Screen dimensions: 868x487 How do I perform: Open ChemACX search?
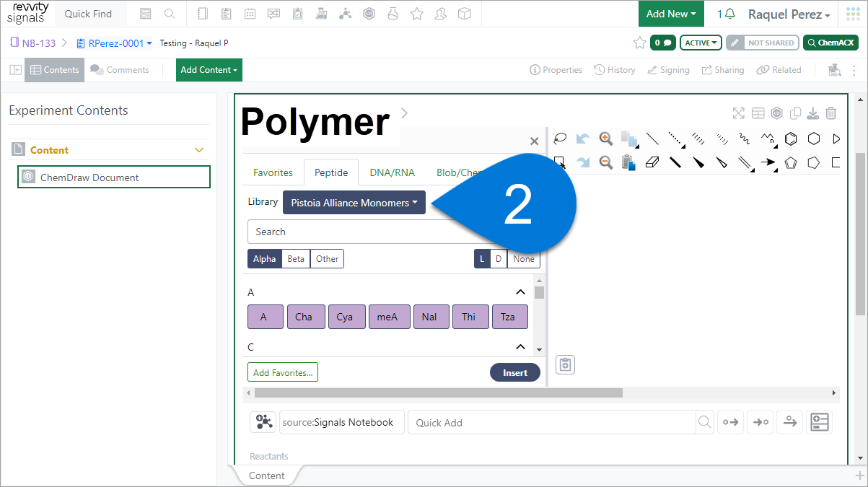click(830, 43)
